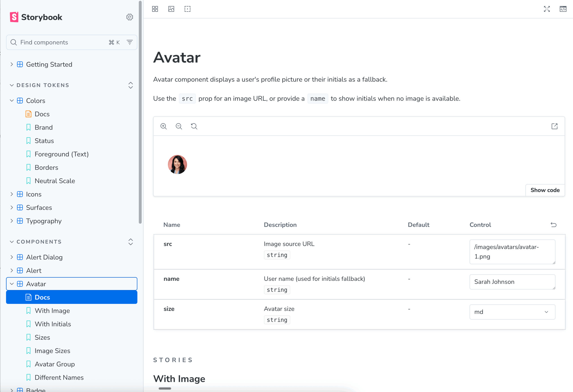573x392 pixels.
Task: Collapse the Colors tree group
Action: 12,101
